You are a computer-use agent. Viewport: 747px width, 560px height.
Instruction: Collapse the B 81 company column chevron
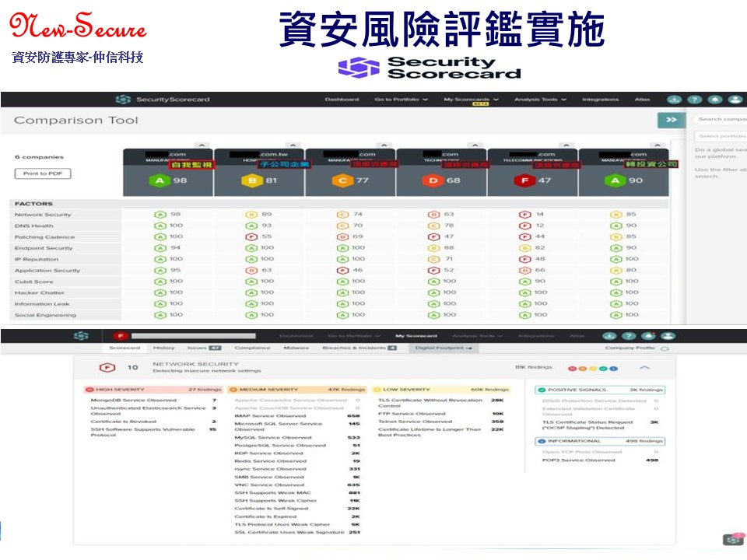[x=293, y=145]
